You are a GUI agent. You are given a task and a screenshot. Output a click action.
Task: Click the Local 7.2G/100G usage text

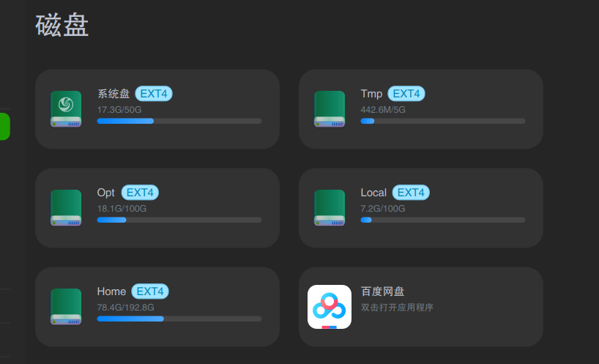click(x=383, y=209)
